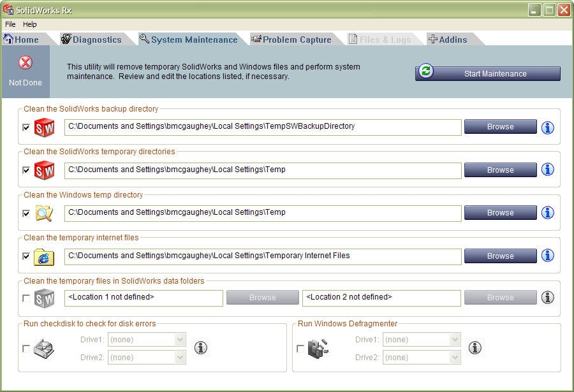Uncheck Clean the Windows temp directory
Screen dimensions: 574x392
(26, 213)
